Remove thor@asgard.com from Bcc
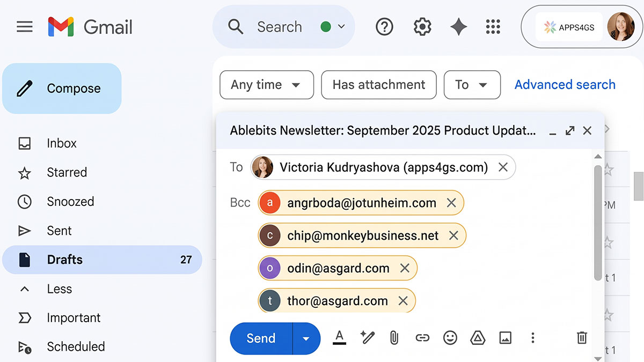 click(403, 301)
